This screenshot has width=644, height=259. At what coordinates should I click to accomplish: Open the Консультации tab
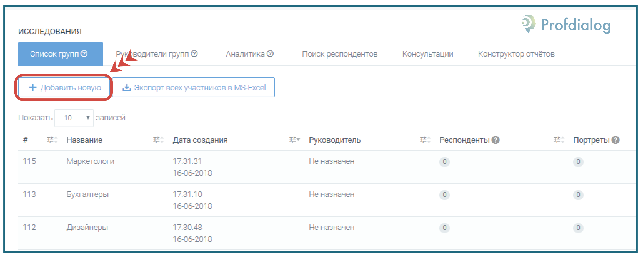point(428,54)
